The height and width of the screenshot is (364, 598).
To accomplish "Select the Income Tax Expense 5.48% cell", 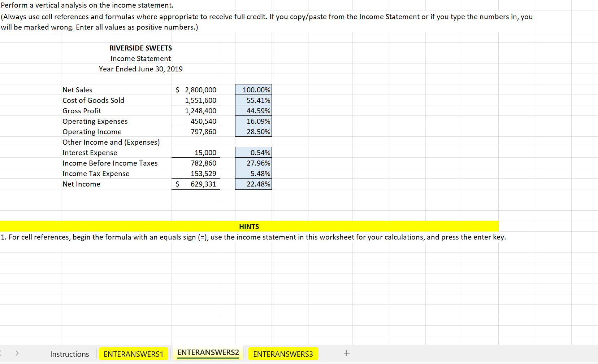I will point(253,174).
